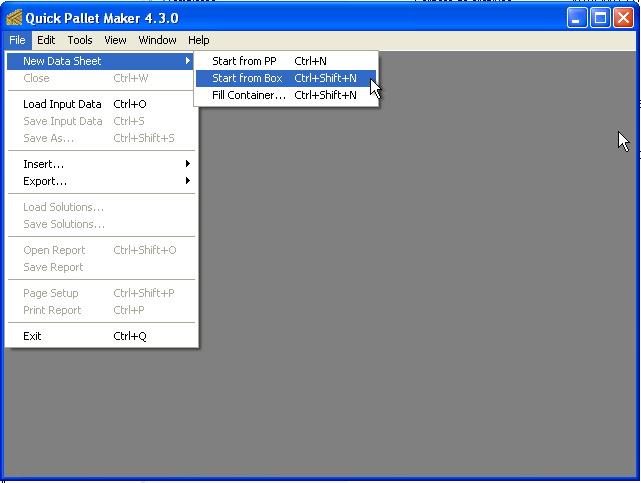Maximize the Quick Pallet Maker window

[x=600, y=18]
